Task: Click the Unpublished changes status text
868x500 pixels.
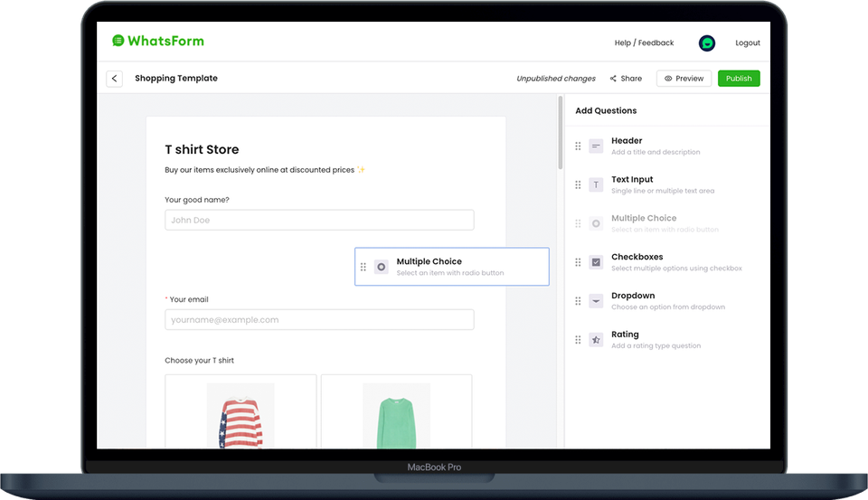Action: point(556,79)
